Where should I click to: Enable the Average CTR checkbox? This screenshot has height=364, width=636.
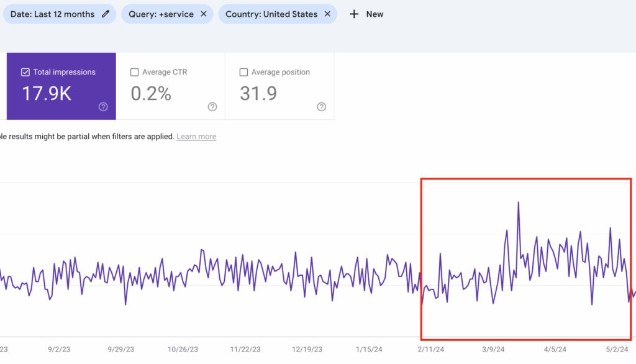(x=135, y=72)
